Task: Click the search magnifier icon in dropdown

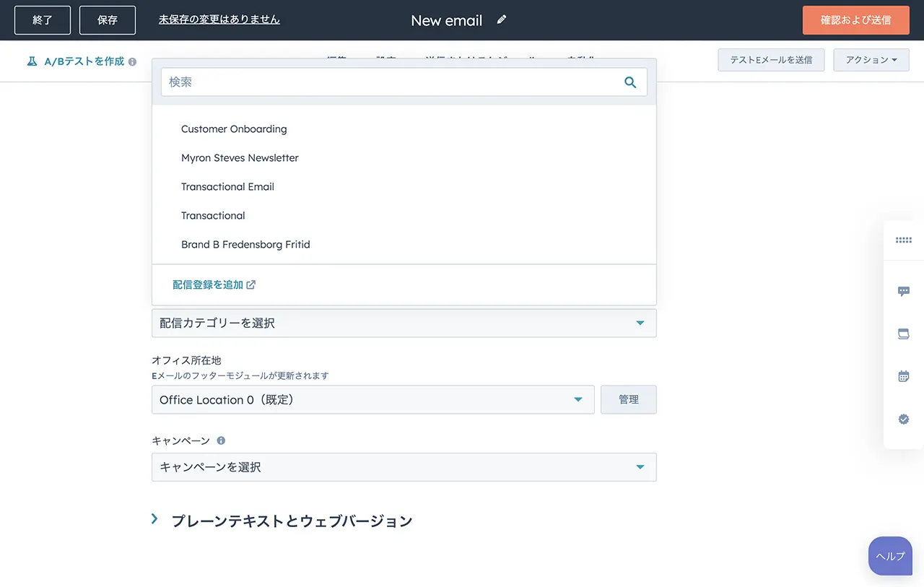Action: point(630,82)
